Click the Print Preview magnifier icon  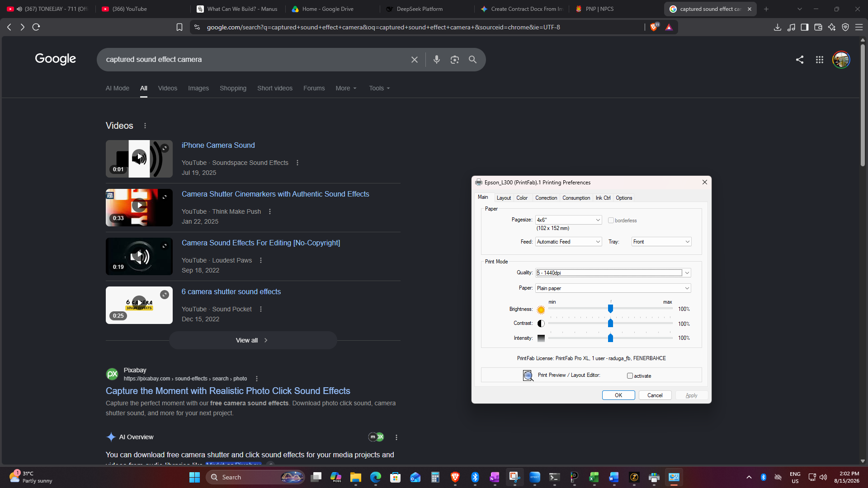528,375
